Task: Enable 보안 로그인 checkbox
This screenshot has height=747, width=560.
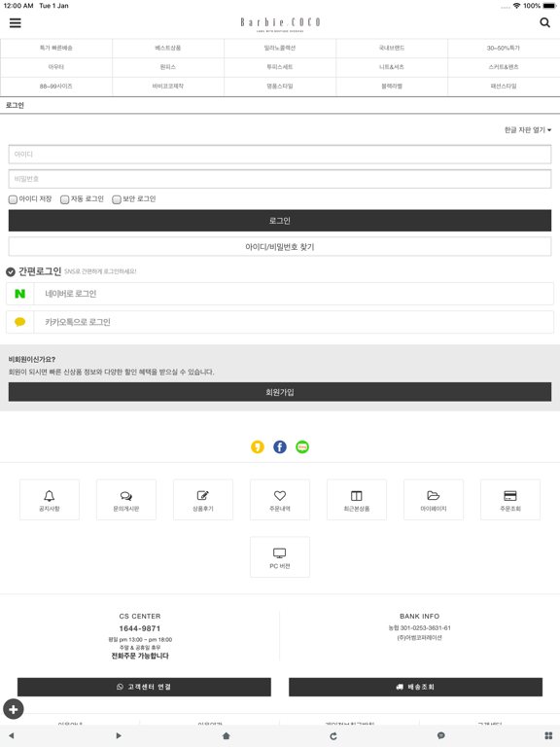Action: click(x=117, y=199)
